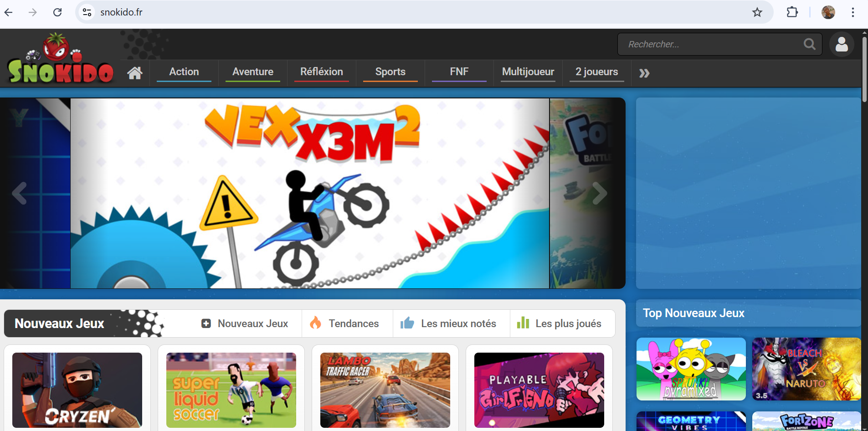Reload the page with the refresh icon
The height and width of the screenshot is (431, 868).
[x=57, y=12]
